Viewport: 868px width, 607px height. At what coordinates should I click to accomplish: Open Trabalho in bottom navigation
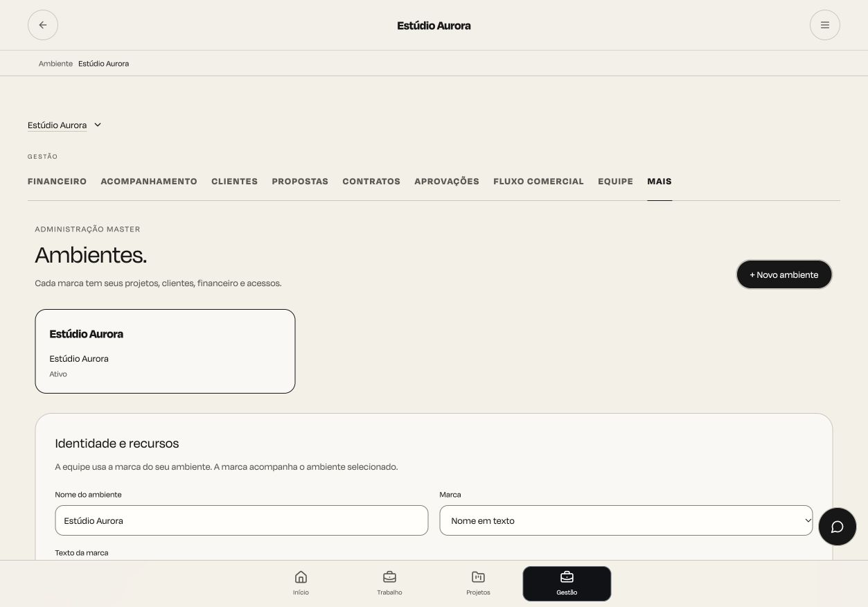click(389, 583)
